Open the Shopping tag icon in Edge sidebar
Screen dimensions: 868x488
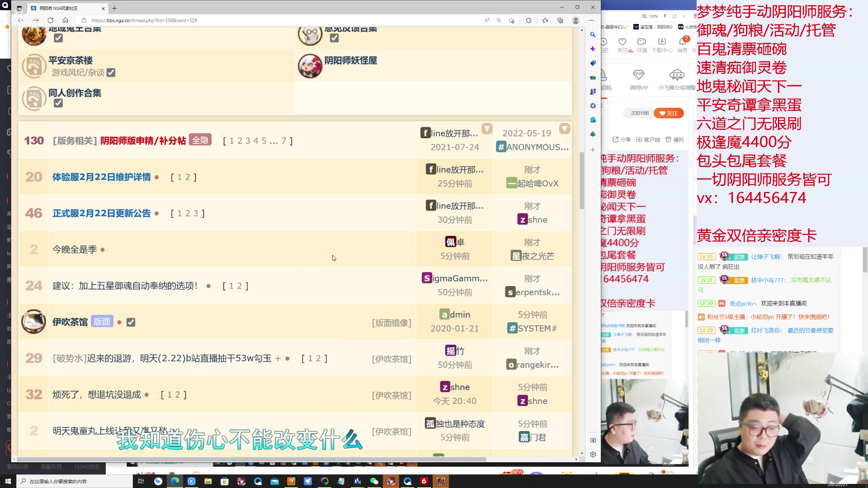pos(593,63)
